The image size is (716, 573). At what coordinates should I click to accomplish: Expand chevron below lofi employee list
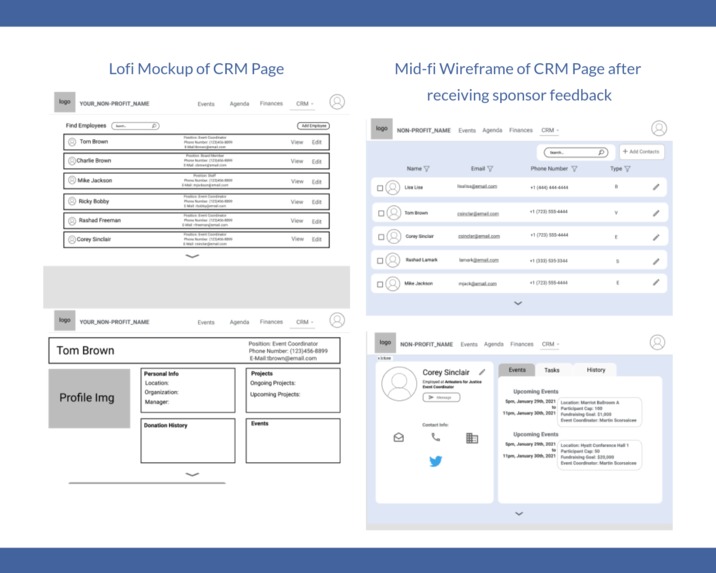(x=192, y=256)
